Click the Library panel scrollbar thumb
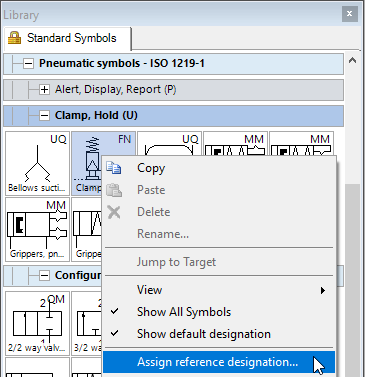The image size is (365, 377). pyautogui.click(x=352, y=280)
